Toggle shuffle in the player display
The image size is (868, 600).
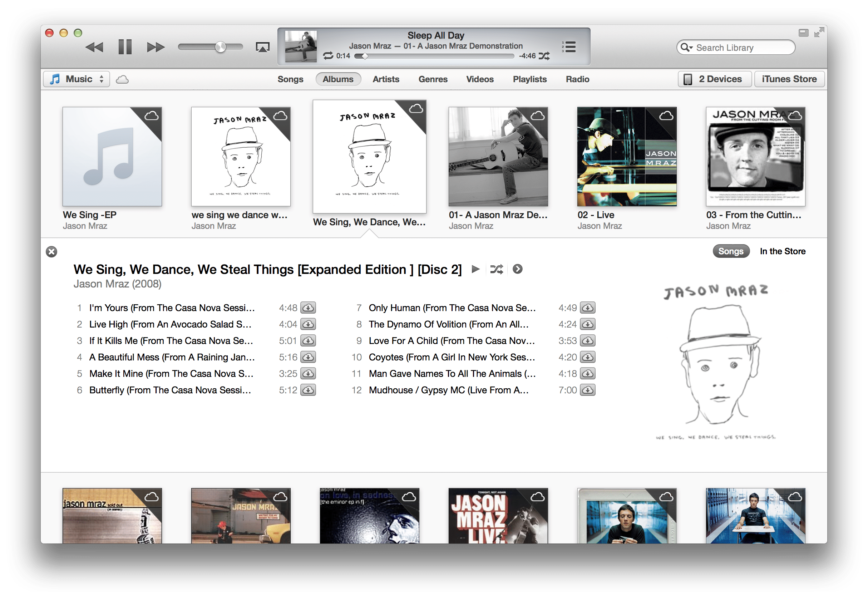pyautogui.click(x=544, y=56)
